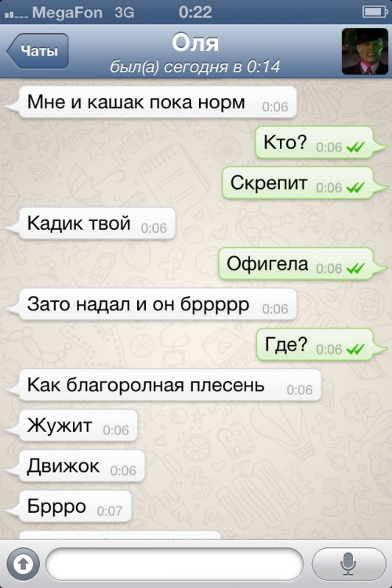Tap double checkmark on Где? message

356,349
